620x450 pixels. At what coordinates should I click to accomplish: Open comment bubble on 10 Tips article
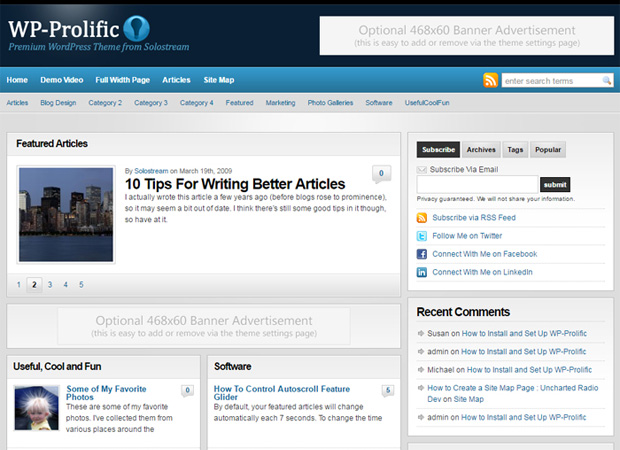(381, 174)
